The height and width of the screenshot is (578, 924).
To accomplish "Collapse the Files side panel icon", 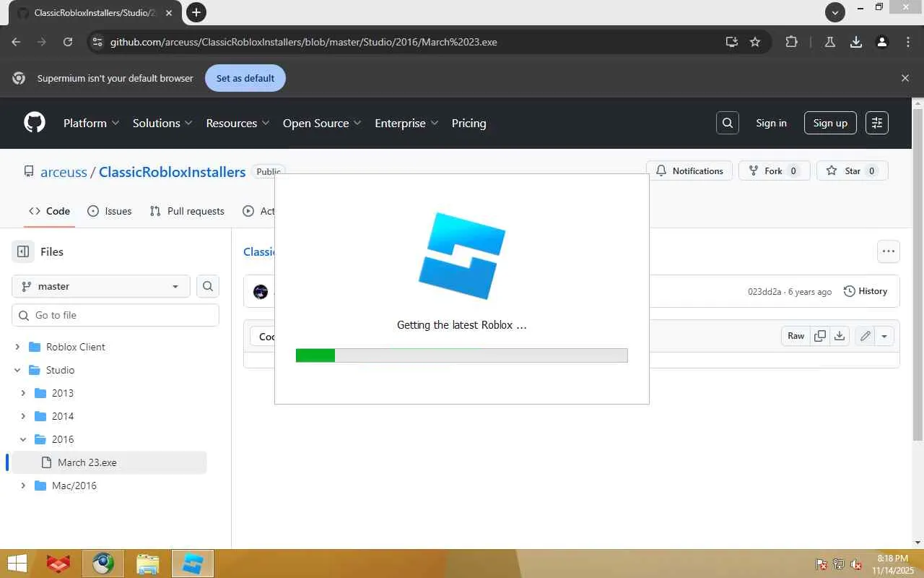I will (x=23, y=251).
